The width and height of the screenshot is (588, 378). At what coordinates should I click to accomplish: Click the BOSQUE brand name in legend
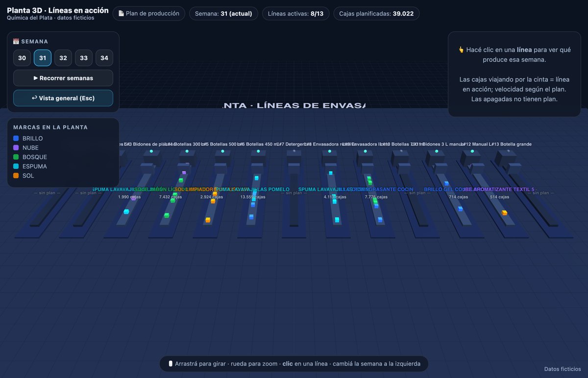tap(34, 157)
